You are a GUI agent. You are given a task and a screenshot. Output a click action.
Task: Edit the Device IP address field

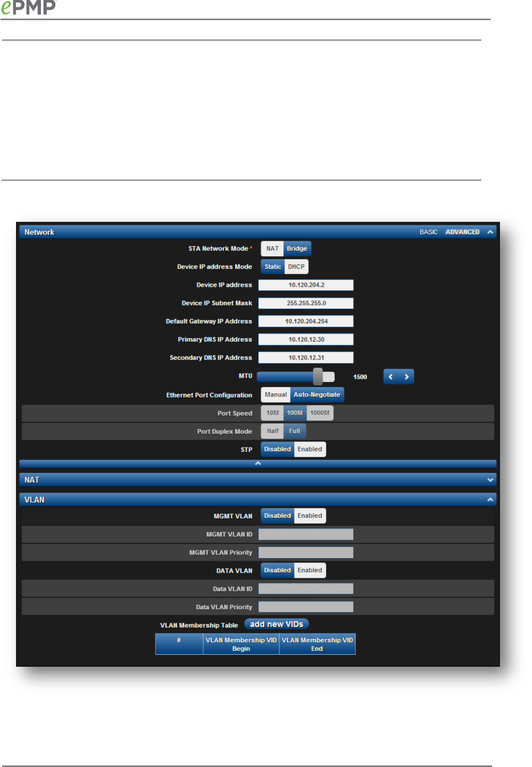pos(306,285)
